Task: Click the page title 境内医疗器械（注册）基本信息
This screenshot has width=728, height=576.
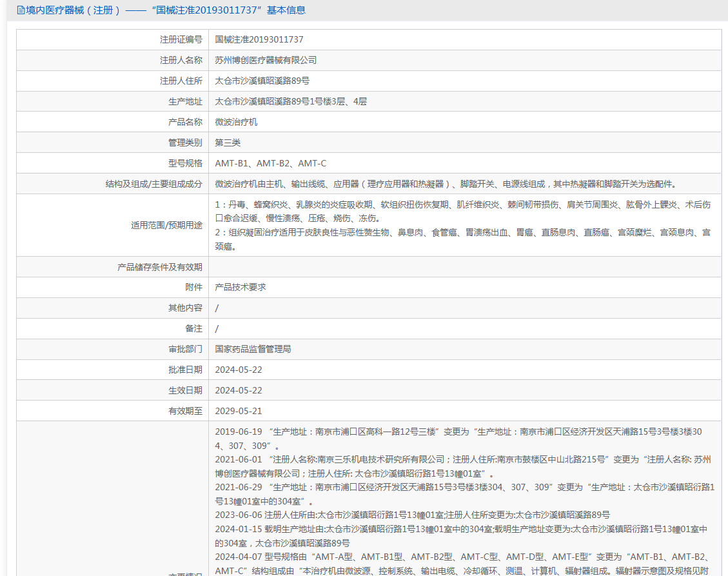Action: (x=166, y=10)
